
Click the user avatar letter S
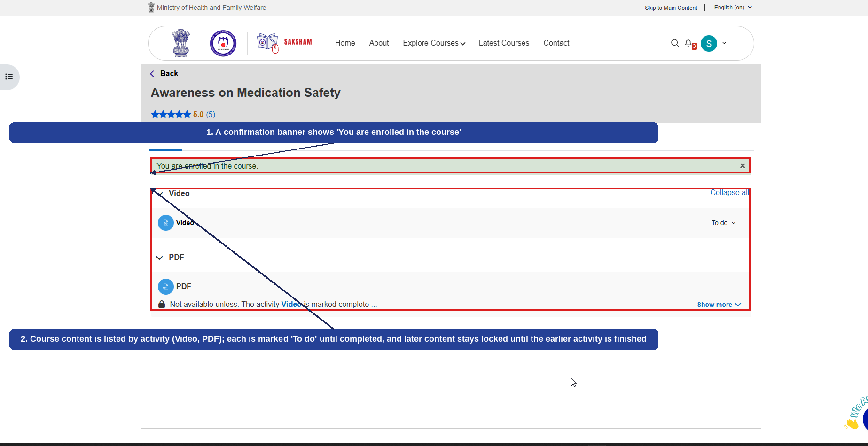pyautogui.click(x=709, y=43)
